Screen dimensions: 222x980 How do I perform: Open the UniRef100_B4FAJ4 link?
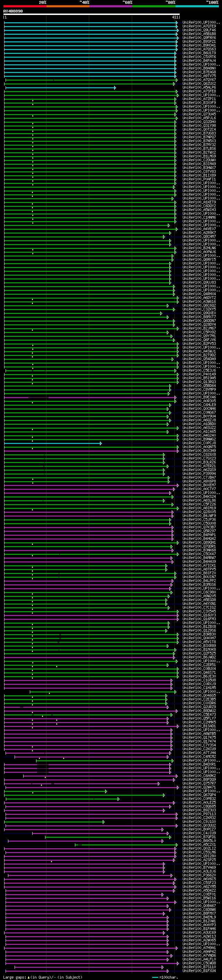point(199,60)
